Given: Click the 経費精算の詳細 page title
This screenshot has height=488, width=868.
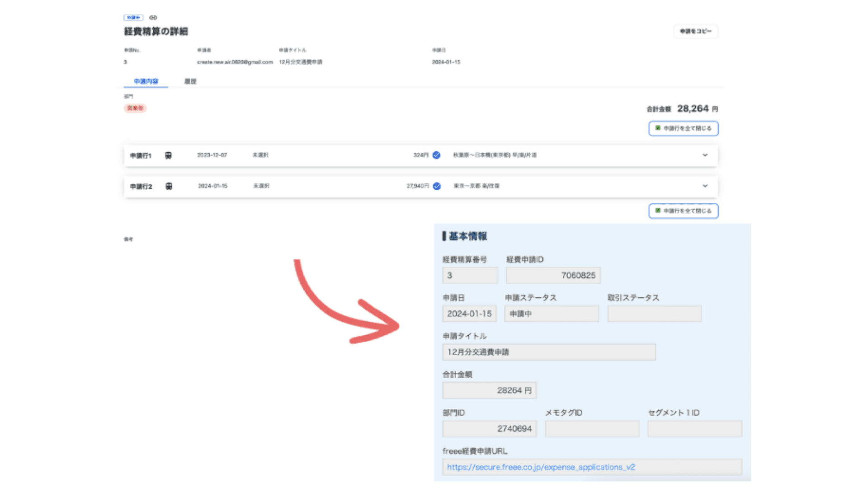Looking at the screenshot, I should pos(156,32).
